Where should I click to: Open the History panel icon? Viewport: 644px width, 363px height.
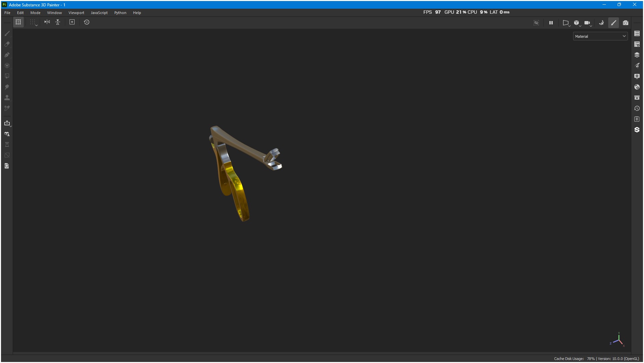point(637,108)
